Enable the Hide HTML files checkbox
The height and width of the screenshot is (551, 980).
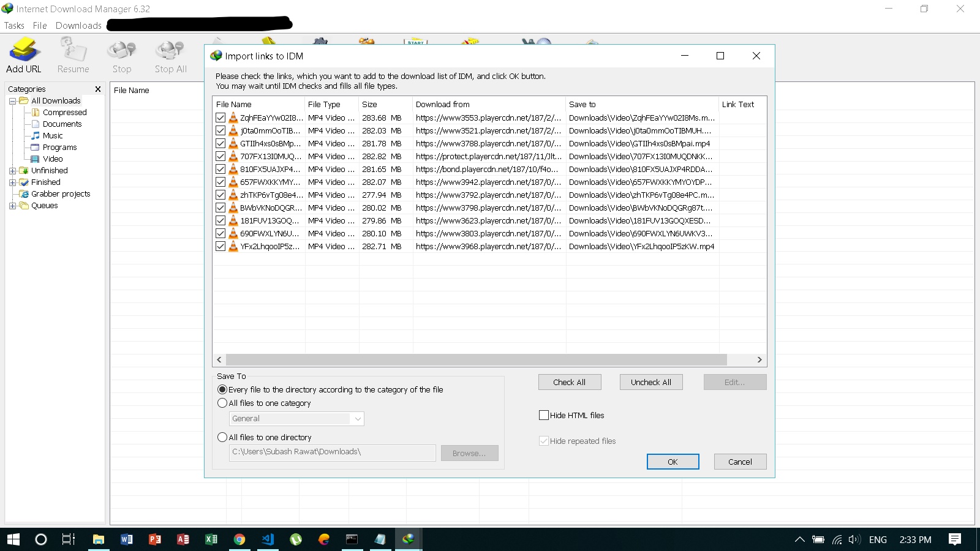pos(543,415)
